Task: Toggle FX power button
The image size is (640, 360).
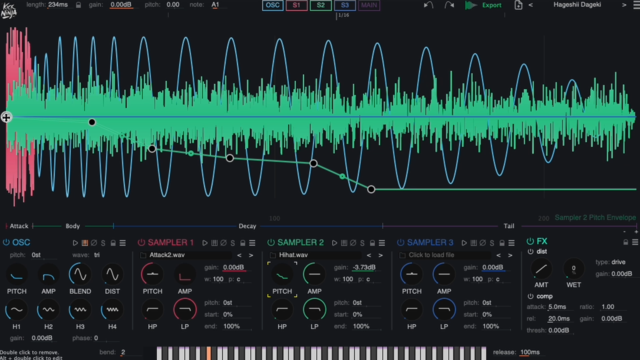Action: tap(530, 241)
